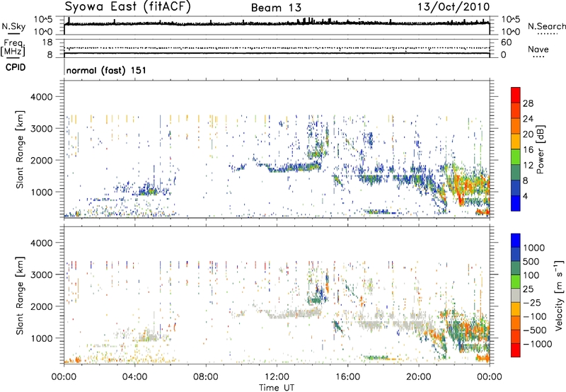This screenshot has width=566, height=392.
Task: Select the "Freq. [MHz]" axis label
Action: [13, 48]
